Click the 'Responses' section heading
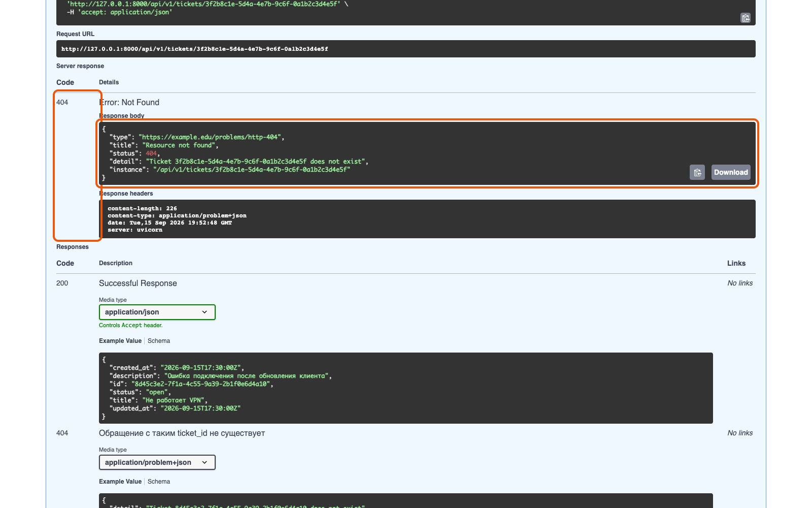Screen dimensions: 812x508 coord(73,247)
